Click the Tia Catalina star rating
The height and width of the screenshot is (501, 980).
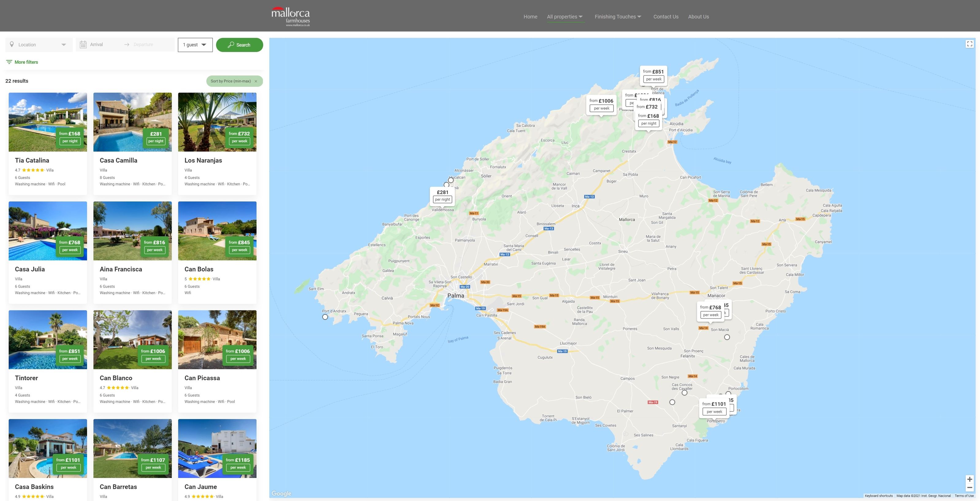click(33, 170)
